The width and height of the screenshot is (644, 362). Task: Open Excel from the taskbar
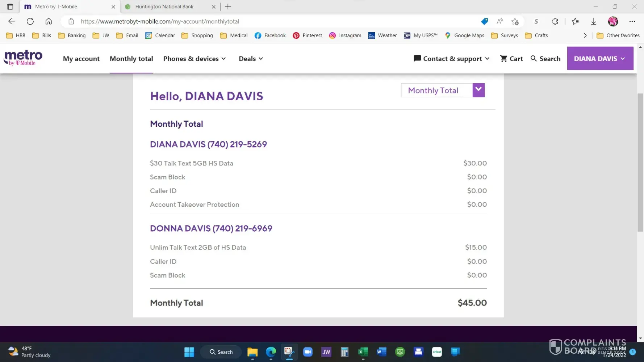click(363, 352)
